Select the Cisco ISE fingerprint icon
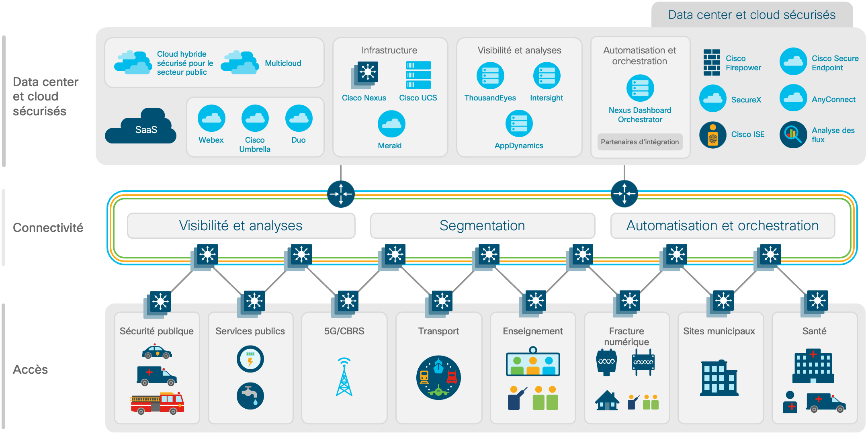The width and height of the screenshot is (868, 434). click(x=713, y=135)
